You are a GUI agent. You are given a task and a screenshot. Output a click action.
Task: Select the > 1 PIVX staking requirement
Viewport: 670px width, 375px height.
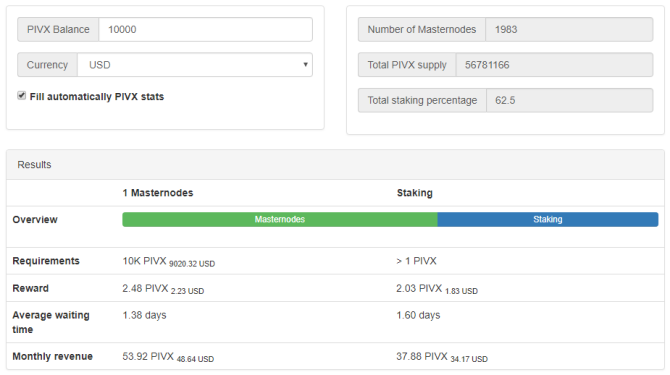(x=416, y=261)
